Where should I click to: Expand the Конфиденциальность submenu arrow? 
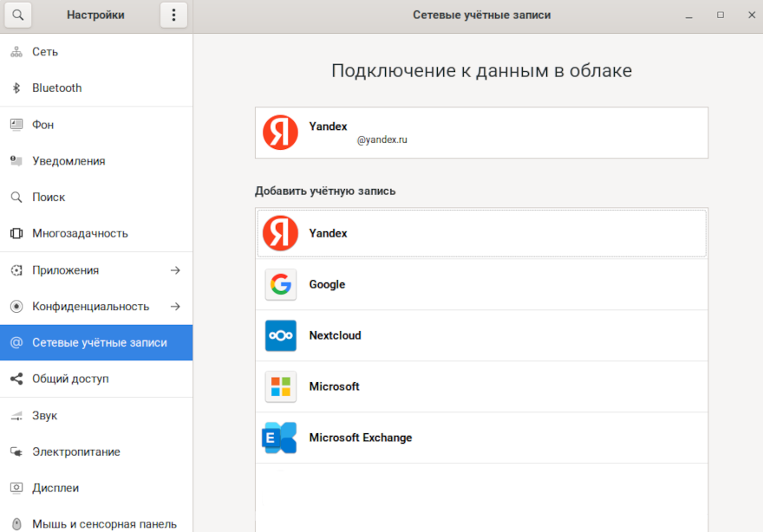click(175, 307)
